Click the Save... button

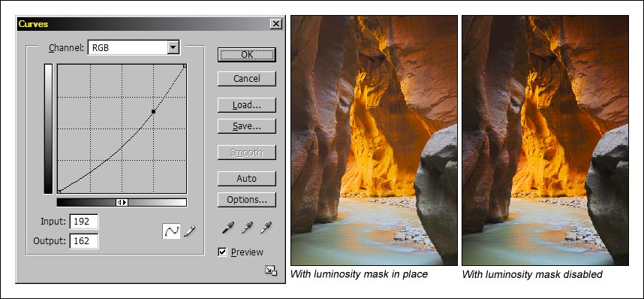click(246, 126)
